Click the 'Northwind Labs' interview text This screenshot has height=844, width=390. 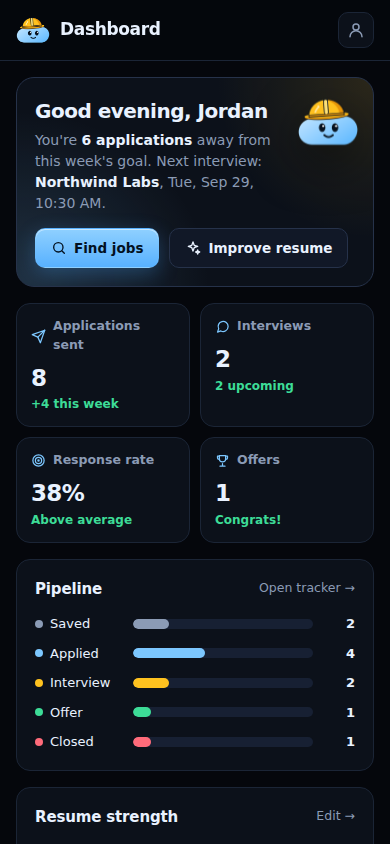click(97, 182)
